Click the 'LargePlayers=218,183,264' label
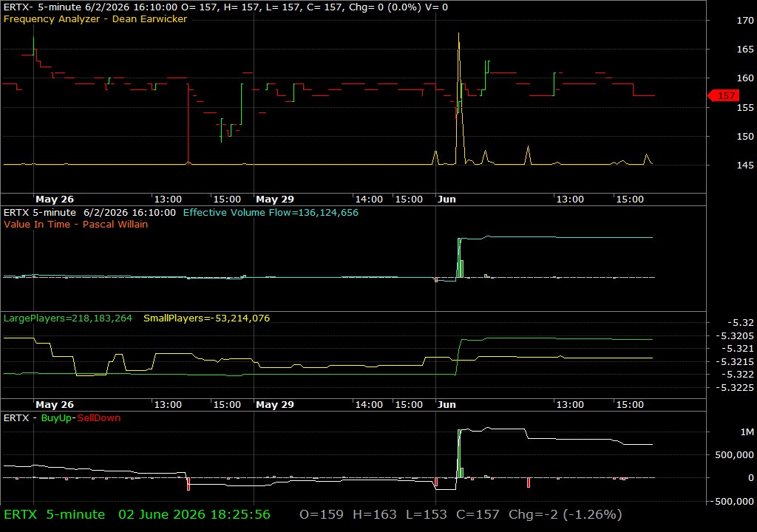Image resolution: width=757 pixels, height=532 pixels. coord(67,318)
